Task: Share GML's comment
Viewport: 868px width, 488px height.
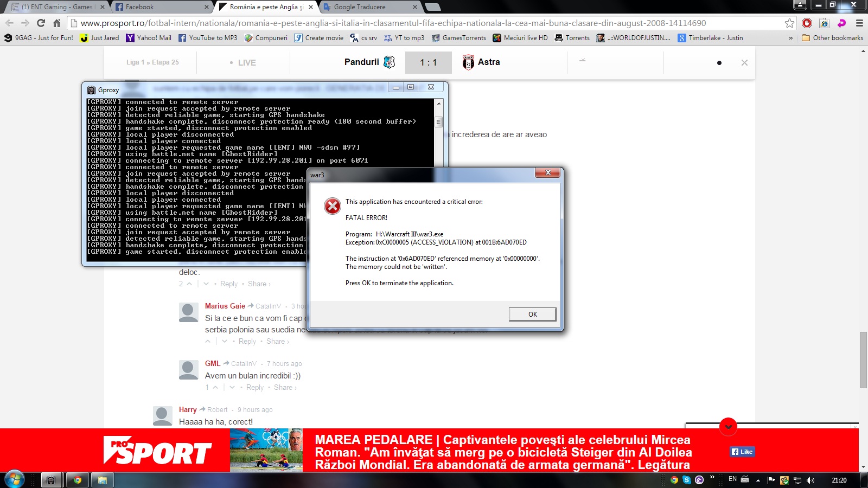Action: pos(285,387)
